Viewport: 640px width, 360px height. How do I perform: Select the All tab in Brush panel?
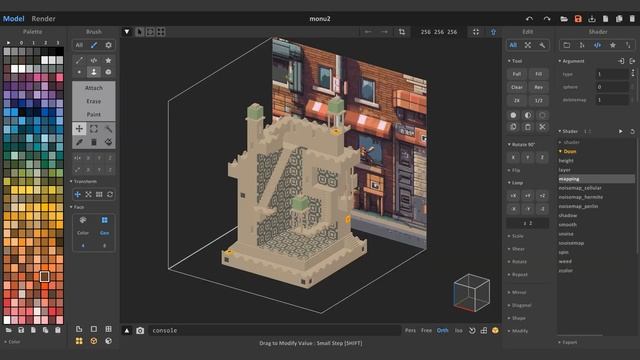pyautogui.click(x=79, y=45)
